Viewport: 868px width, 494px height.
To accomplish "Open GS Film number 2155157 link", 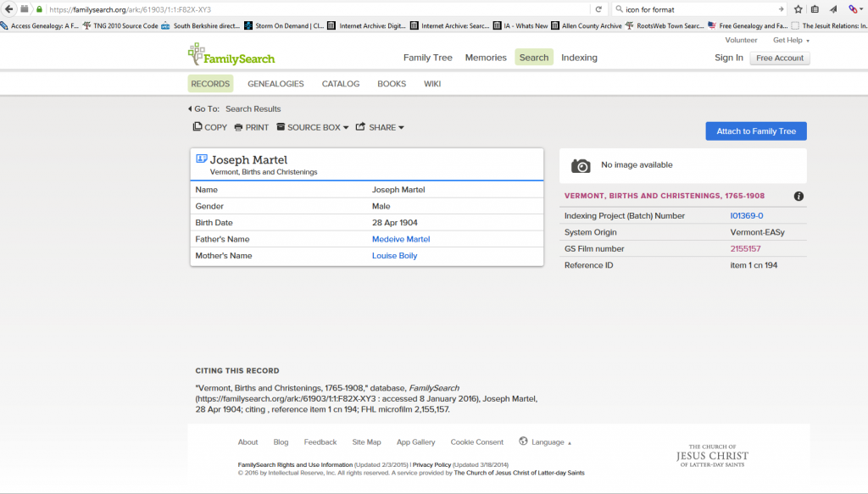I will tap(745, 248).
